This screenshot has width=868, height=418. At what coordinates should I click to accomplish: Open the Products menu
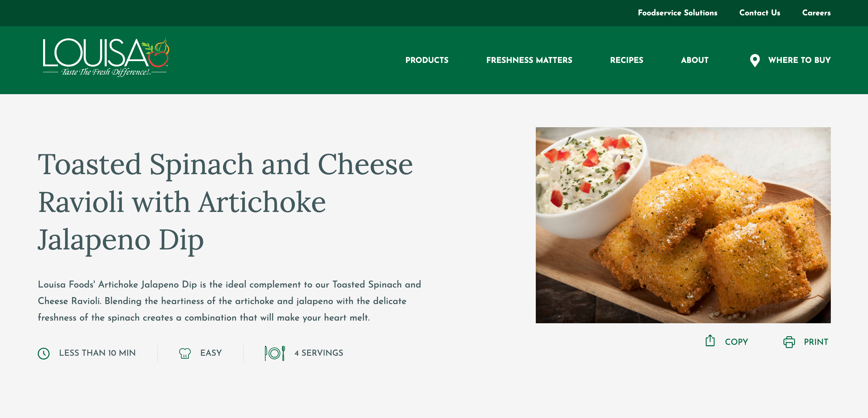[427, 60]
